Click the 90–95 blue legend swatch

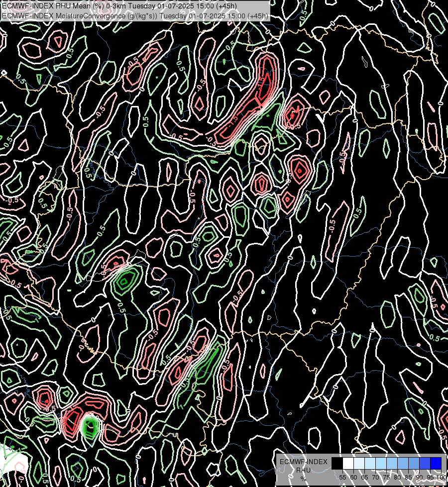[425, 463]
